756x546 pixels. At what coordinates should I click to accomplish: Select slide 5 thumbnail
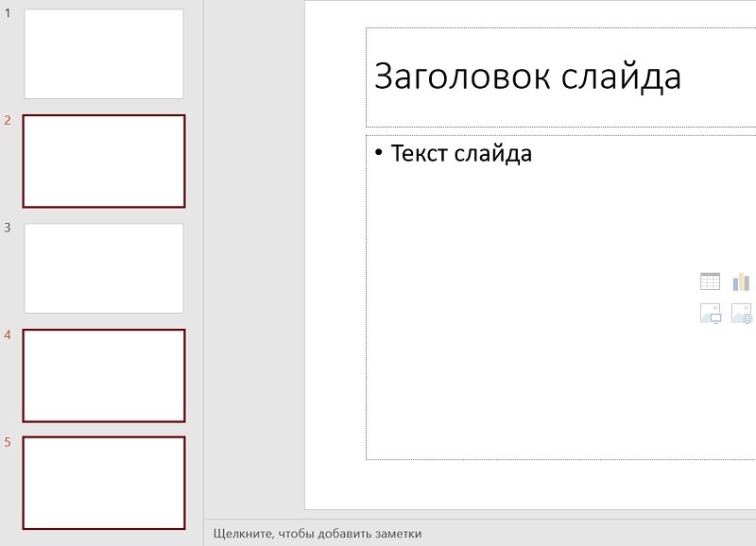pyautogui.click(x=104, y=483)
